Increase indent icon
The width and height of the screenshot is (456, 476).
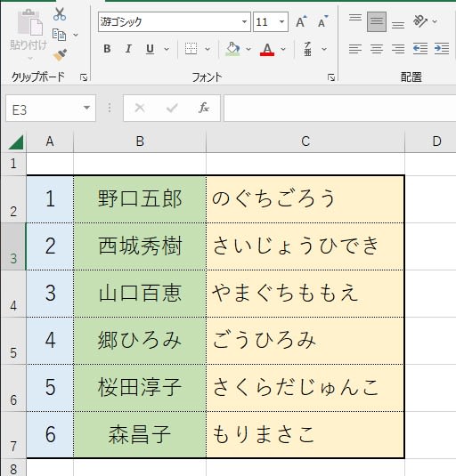click(442, 49)
